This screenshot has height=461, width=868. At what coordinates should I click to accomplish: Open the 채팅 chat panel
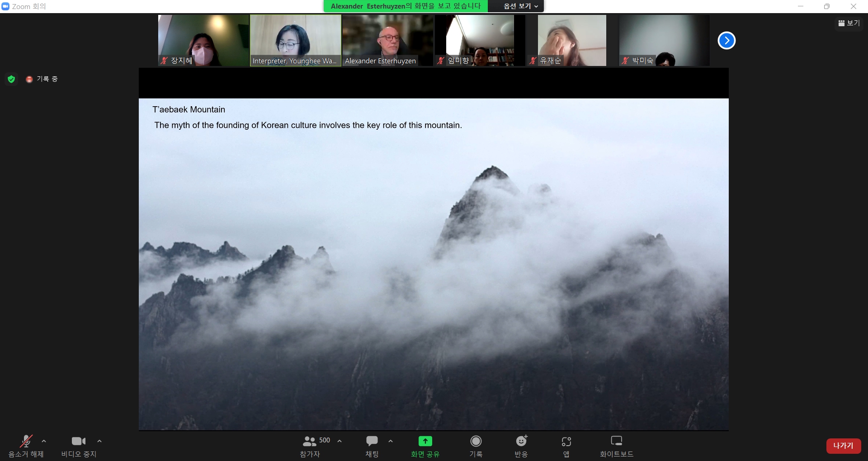[x=372, y=446]
